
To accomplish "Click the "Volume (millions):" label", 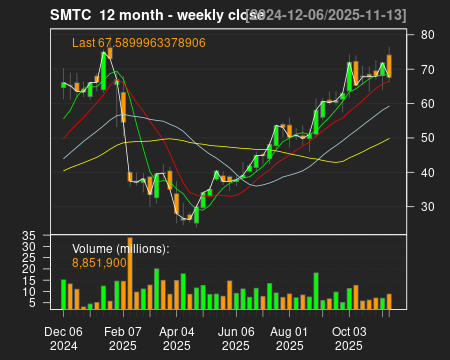I will pos(121,249).
